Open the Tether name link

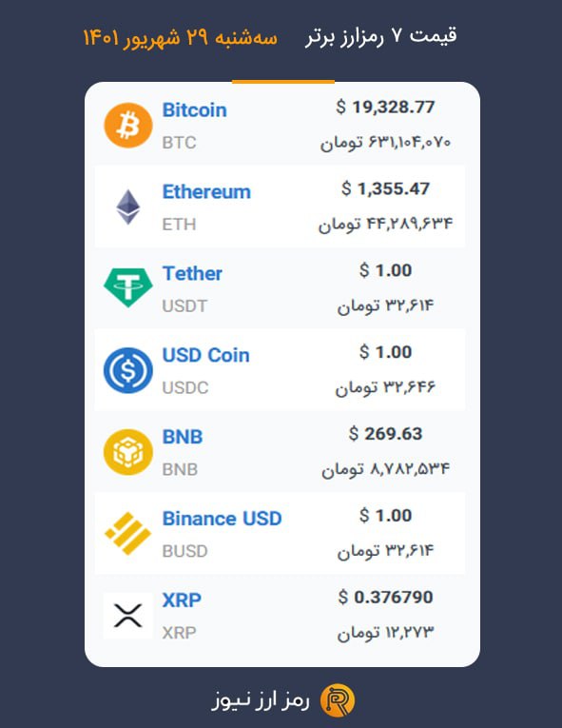click(x=192, y=273)
